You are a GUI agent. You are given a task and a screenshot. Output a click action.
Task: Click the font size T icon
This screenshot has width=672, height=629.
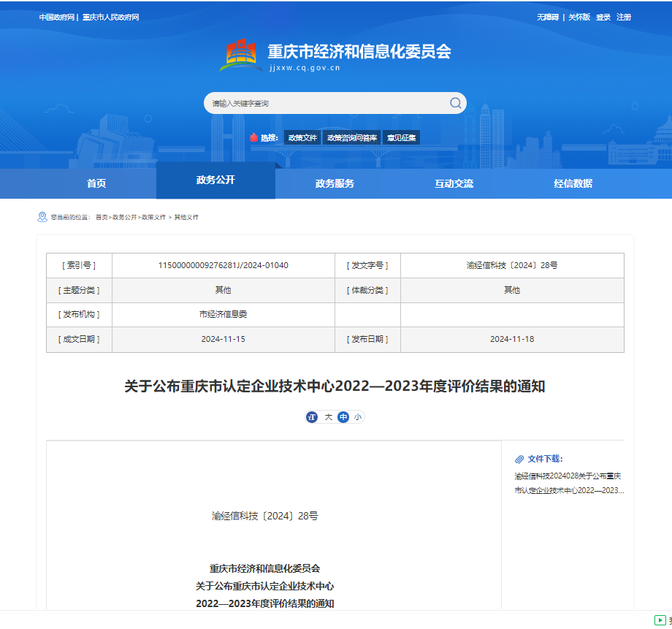(x=312, y=416)
